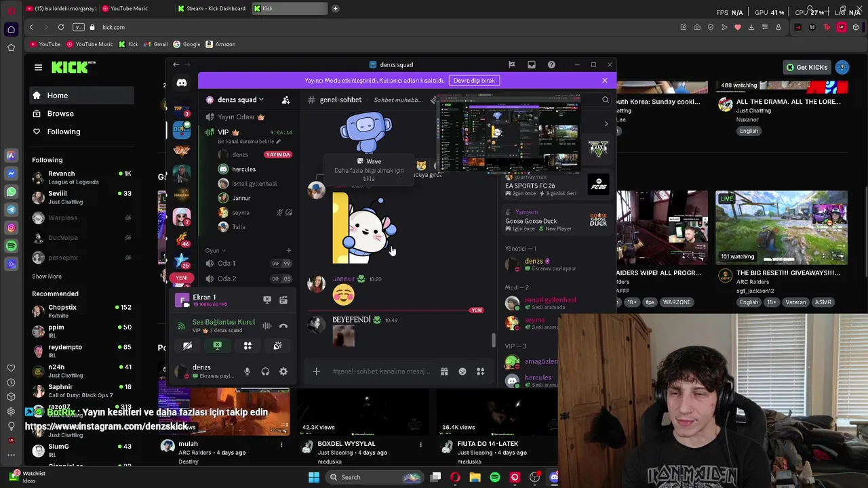The height and width of the screenshot is (488, 868).
Task: Open the Chopstix recommended channel
Action: pos(81,311)
